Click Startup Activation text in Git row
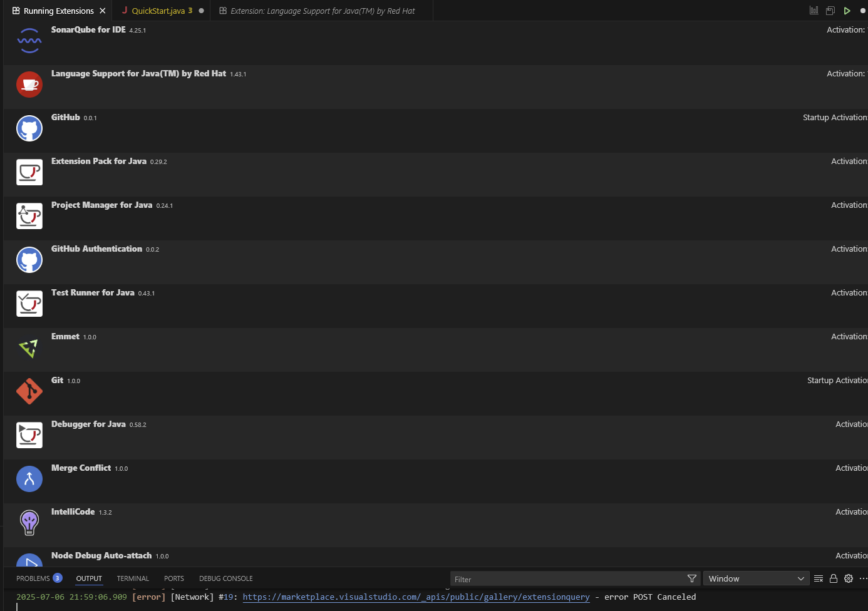868x611 pixels. [837, 380]
